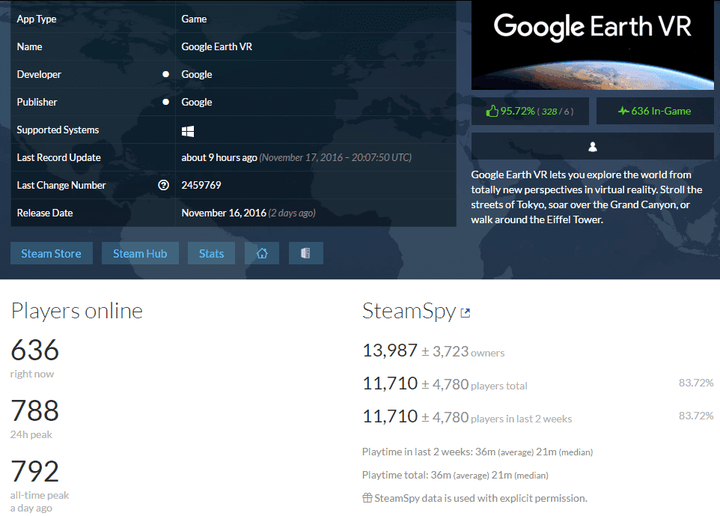Open the Steam Hub button
720x516 pixels.
(140, 253)
